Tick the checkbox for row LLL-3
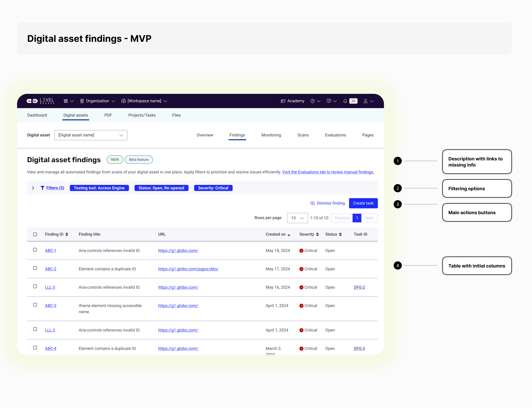This screenshot has height=408, width=532. pos(35,287)
